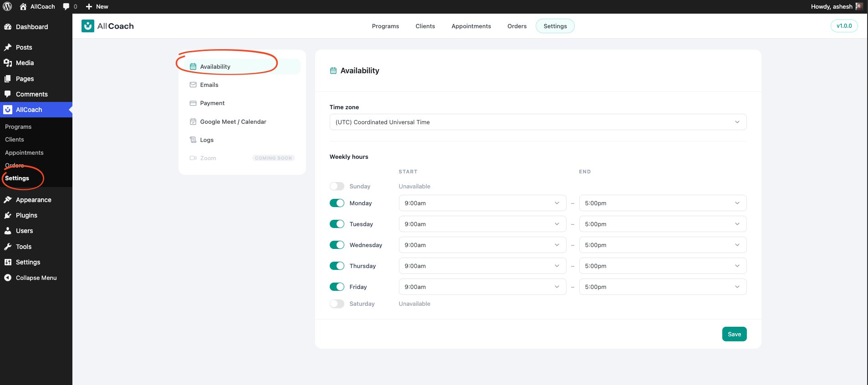The image size is (868, 385).
Task: Click the Posts pin icon
Action: pos(8,47)
